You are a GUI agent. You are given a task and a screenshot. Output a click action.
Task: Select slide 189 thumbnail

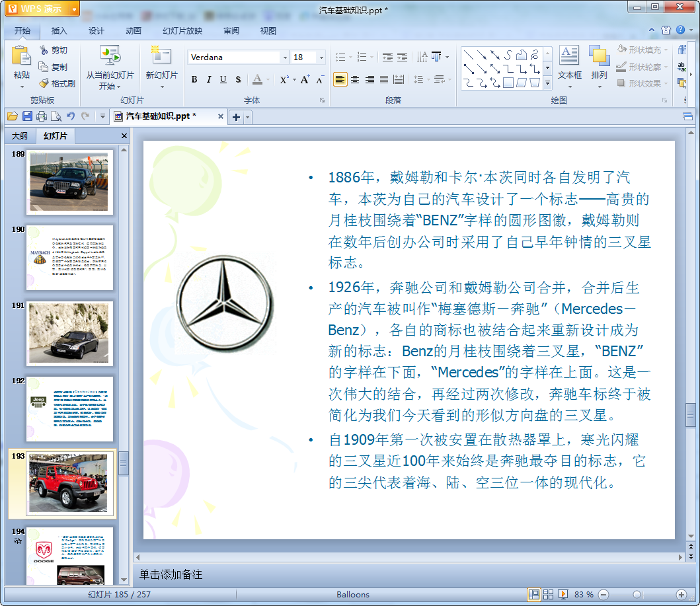(69, 182)
